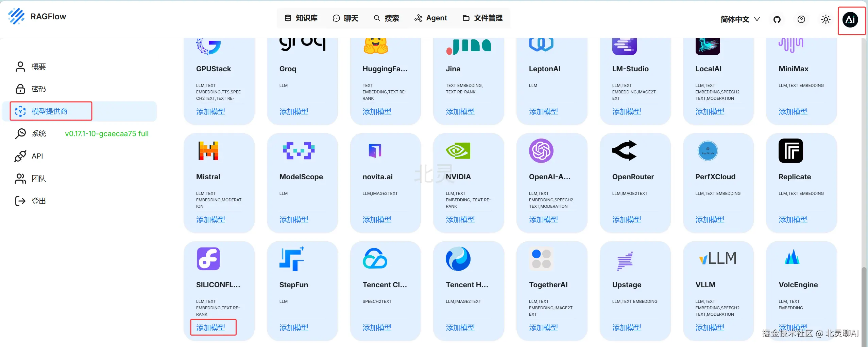Add a model for NVIDIA
Viewport: 868px width, 347px height.
click(x=460, y=220)
